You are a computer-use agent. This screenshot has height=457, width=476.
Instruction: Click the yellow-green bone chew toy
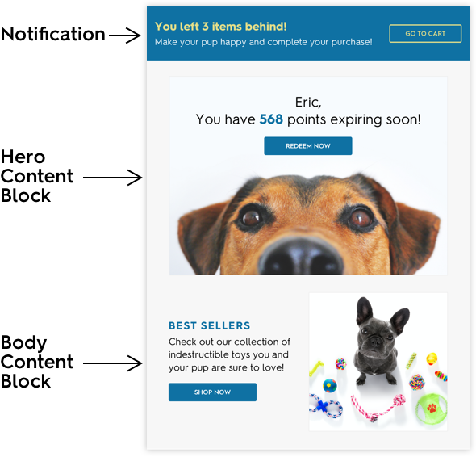click(316, 367)
